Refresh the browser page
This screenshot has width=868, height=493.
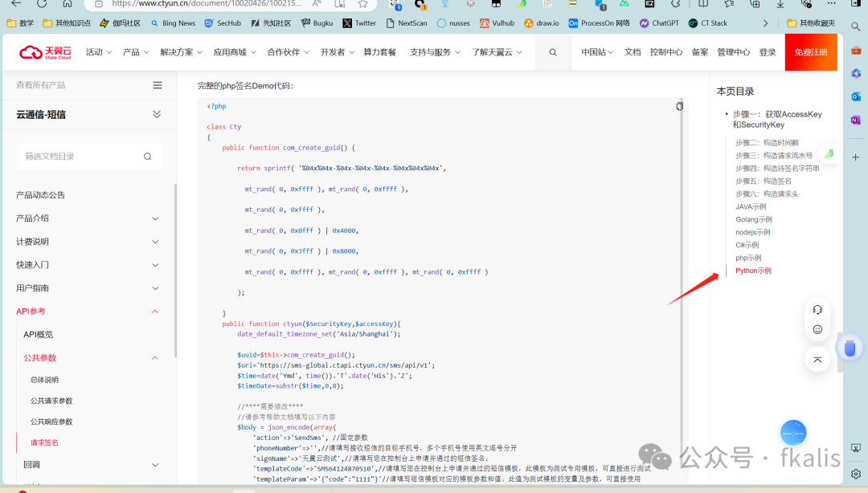click(x=42, y=3)
